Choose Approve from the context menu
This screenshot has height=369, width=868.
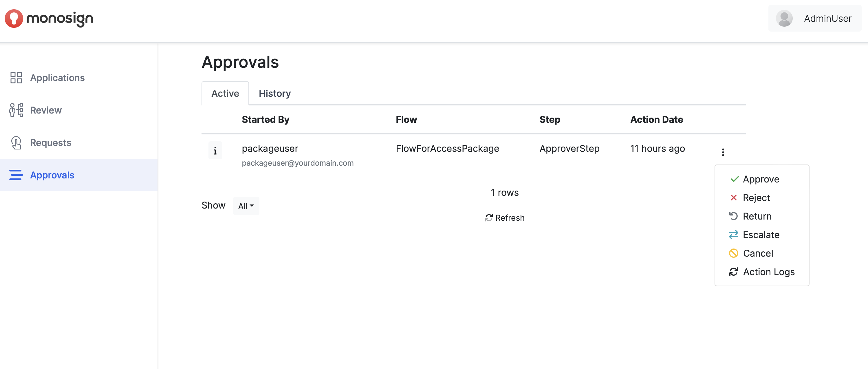coord(761,179)
